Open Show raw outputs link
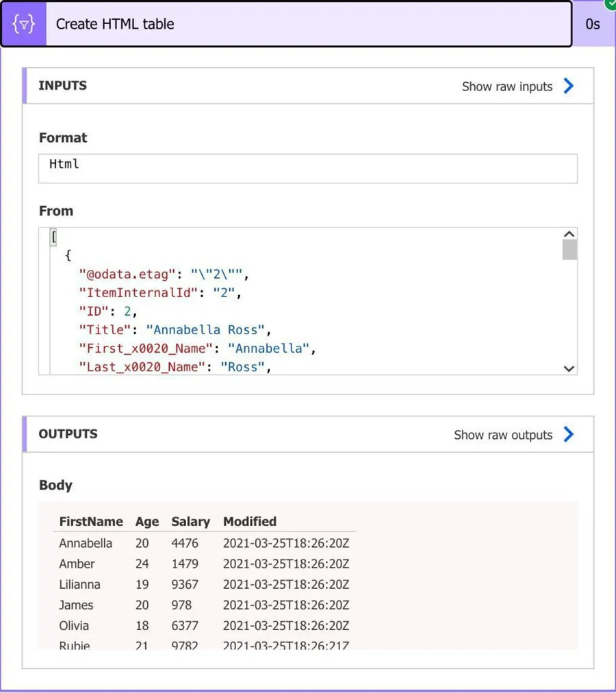616x693 pixels. pyautogui.click(x=503, y=435)
